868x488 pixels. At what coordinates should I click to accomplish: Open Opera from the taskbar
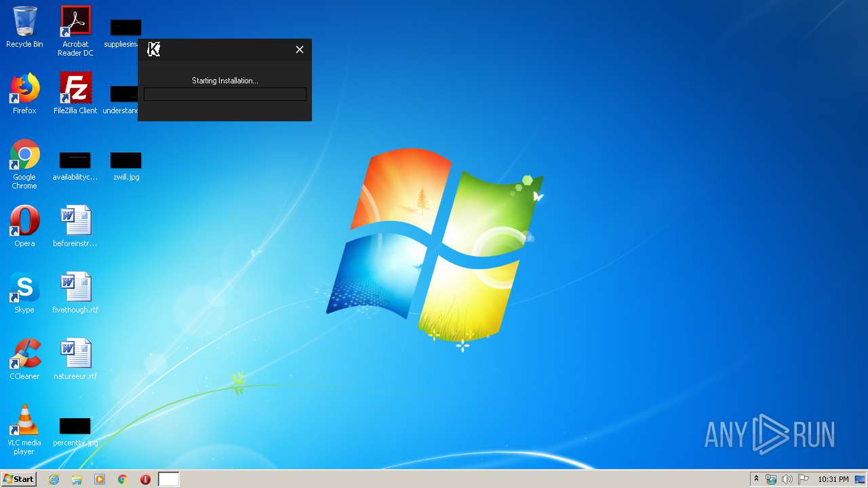(145, 479)
